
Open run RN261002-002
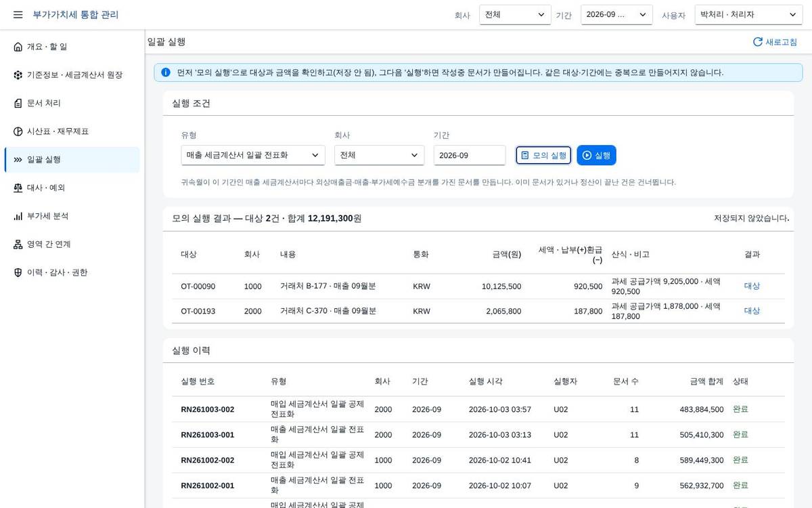208,460
